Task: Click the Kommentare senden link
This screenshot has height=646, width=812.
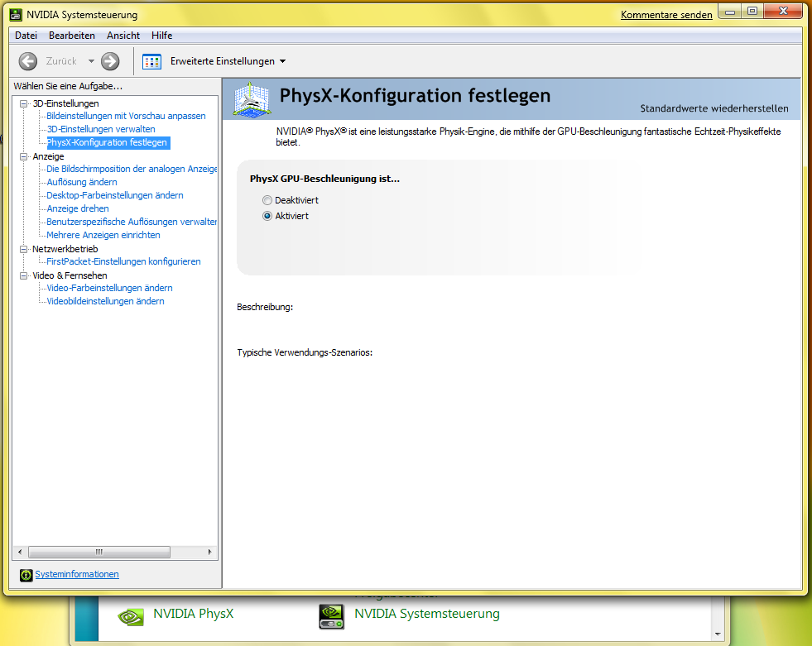Action: point(666,15)
